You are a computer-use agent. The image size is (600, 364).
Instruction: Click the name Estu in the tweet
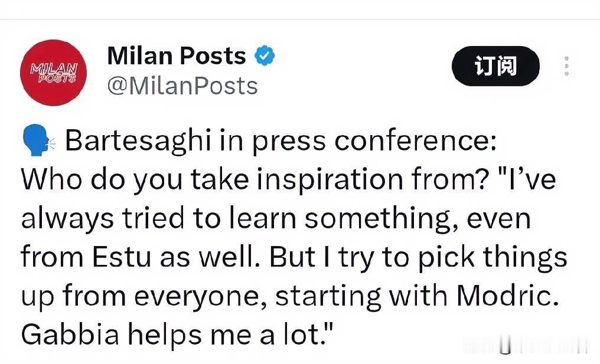[x=122, y=257]
